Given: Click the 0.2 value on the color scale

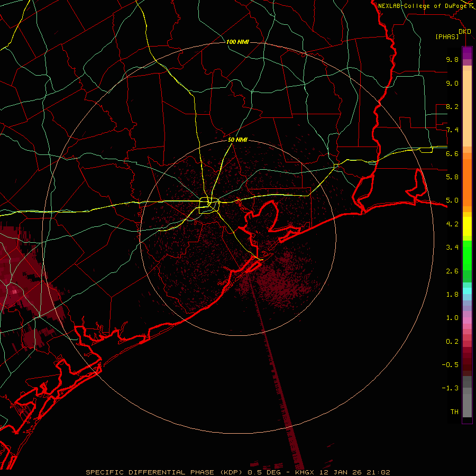Looking at the screenshot, I should 452,342.
